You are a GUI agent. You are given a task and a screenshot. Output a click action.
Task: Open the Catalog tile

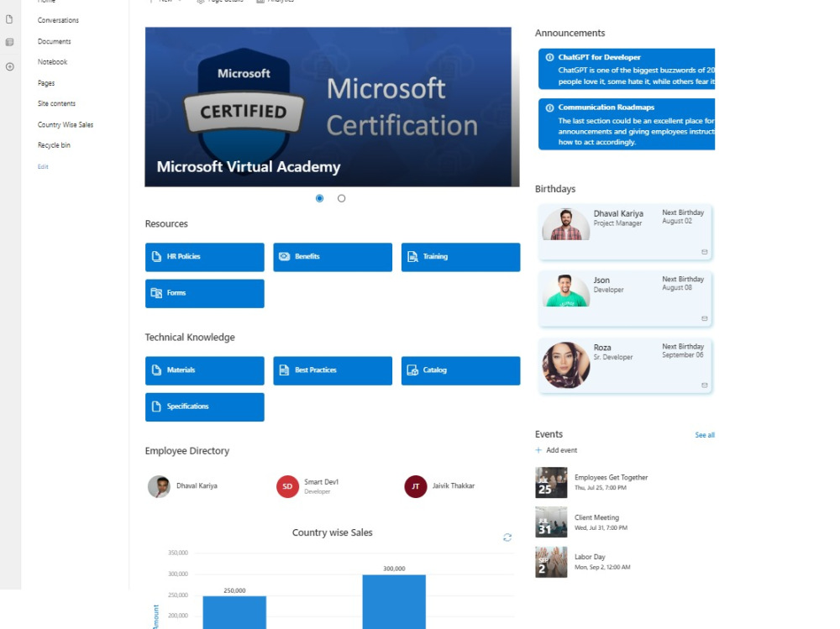(x=460, y=370)
